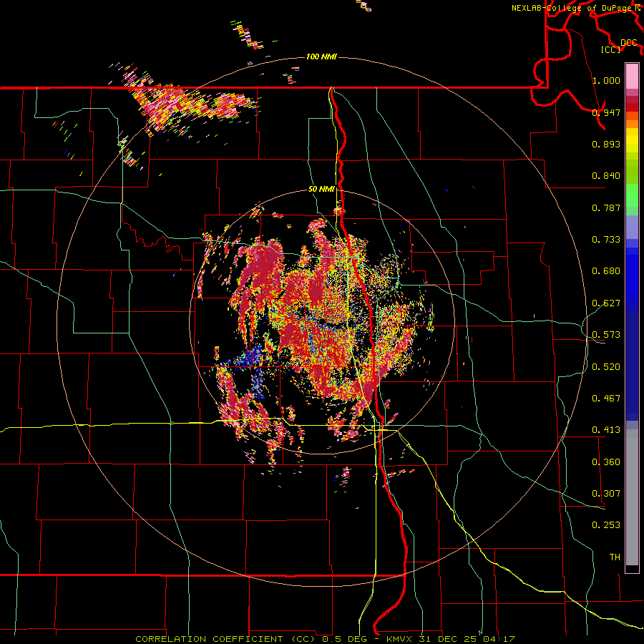The image size is (644, 644).
Task: Click the 0.627 scale value
Action: 606,303
